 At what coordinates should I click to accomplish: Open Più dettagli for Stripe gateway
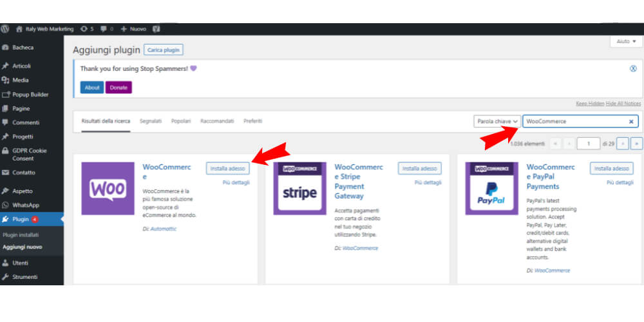[428, 182]
